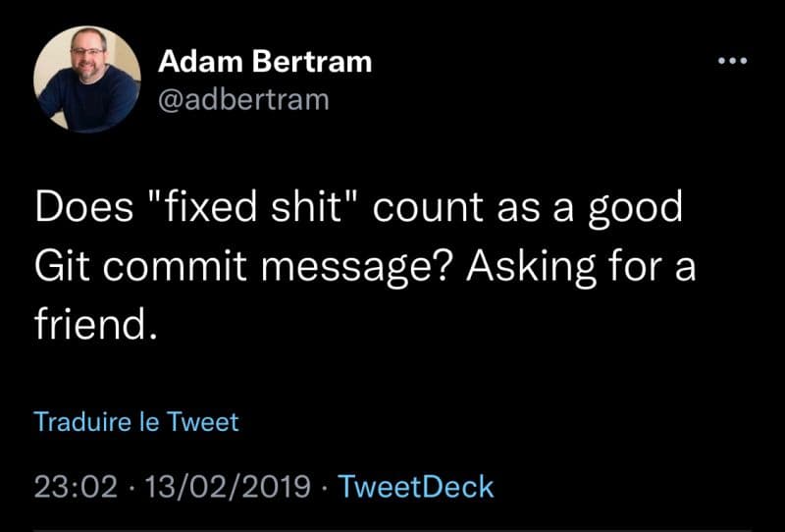Open the three-dot more options menu
The width and height of the screenshot is (785, 532).
pos(732,61)
